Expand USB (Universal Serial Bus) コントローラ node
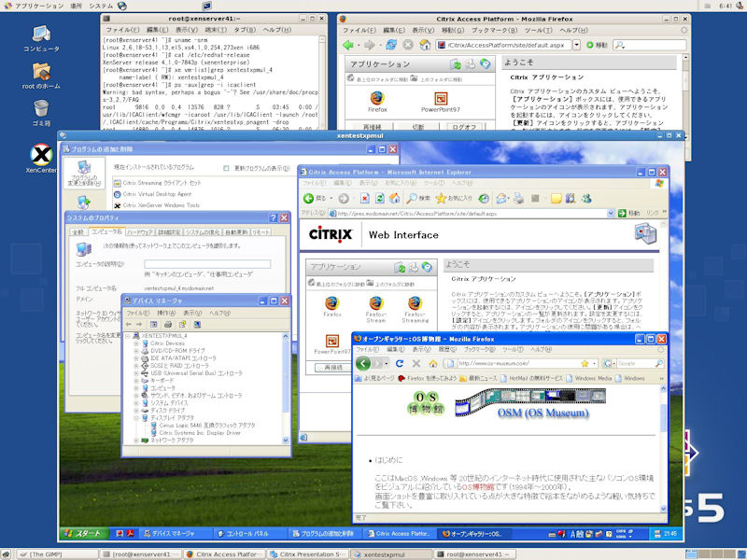 pyautogui.click(x=136, y=372)
